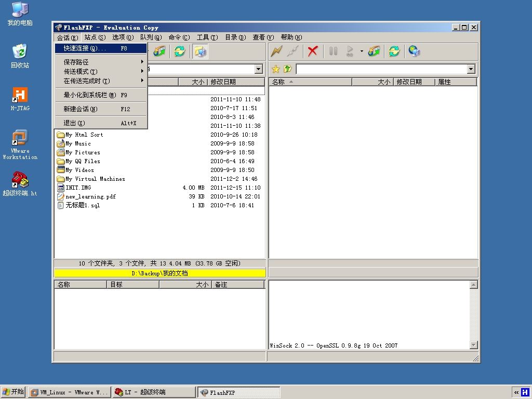Sort right pane by 名称 column
The width and height of the screenshot is (532, 399).
[x=311, y=82]
